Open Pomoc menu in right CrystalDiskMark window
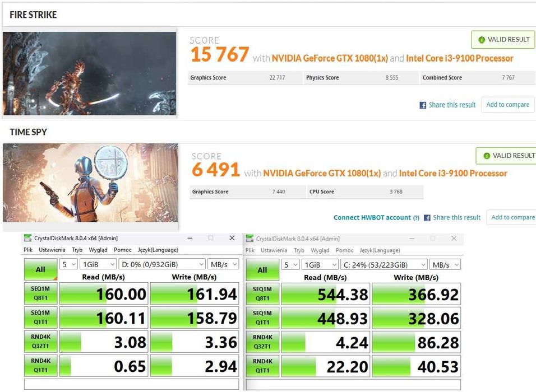536x392 pixels. tap(345, 250)
